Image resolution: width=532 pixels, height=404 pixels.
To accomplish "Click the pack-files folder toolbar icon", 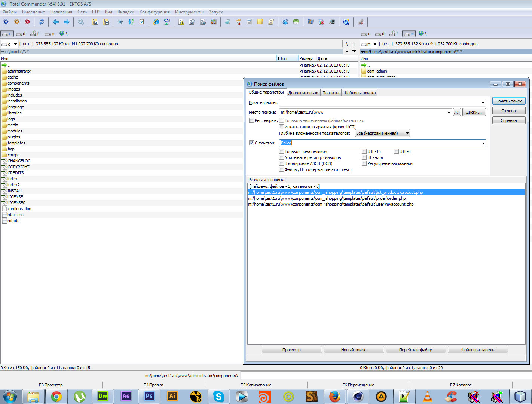I will coord(95,22).
